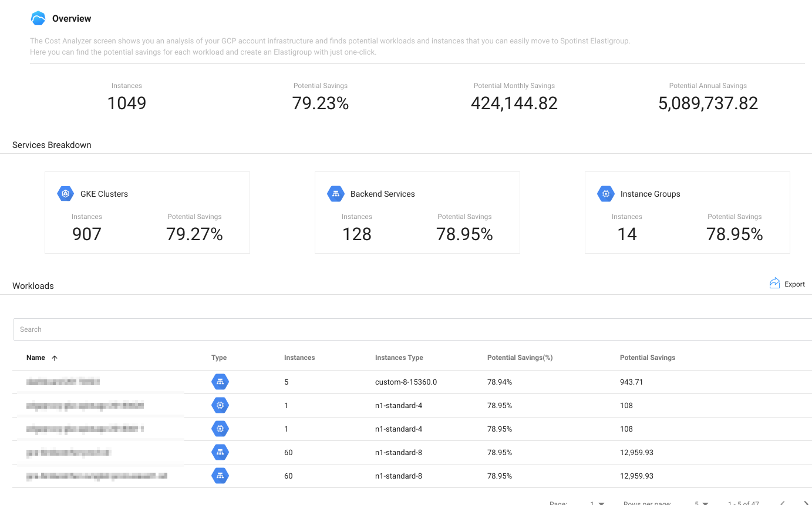Image resolution: width=812 pixels, height=505 pixels.
Task: Click the Instance Groups hexagon icon
Action: 605,194
